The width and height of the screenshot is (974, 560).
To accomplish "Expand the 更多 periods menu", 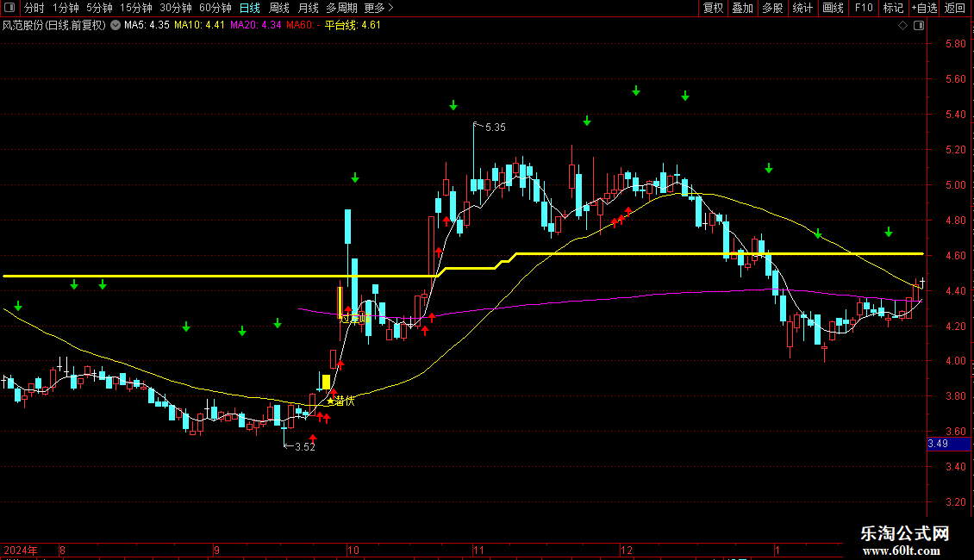I will click(x=379, y=8).
